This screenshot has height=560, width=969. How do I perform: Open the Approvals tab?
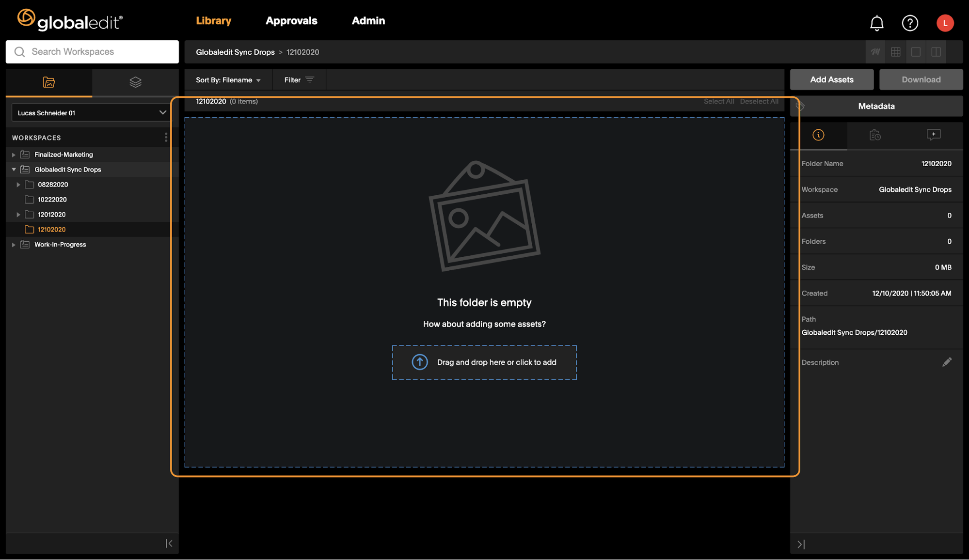click(x=291, y=21)
